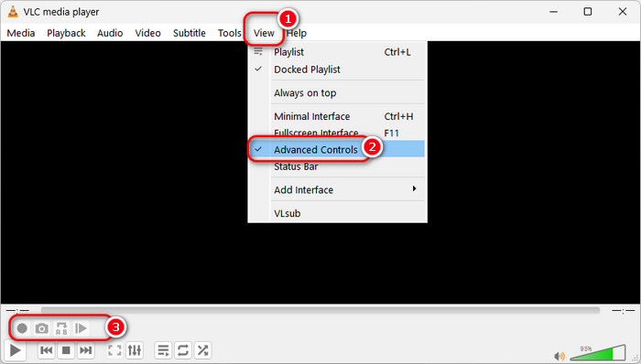This screenshot has width=641, height=364.
Task: Close the open View menu
Action: tap(264, 33)
